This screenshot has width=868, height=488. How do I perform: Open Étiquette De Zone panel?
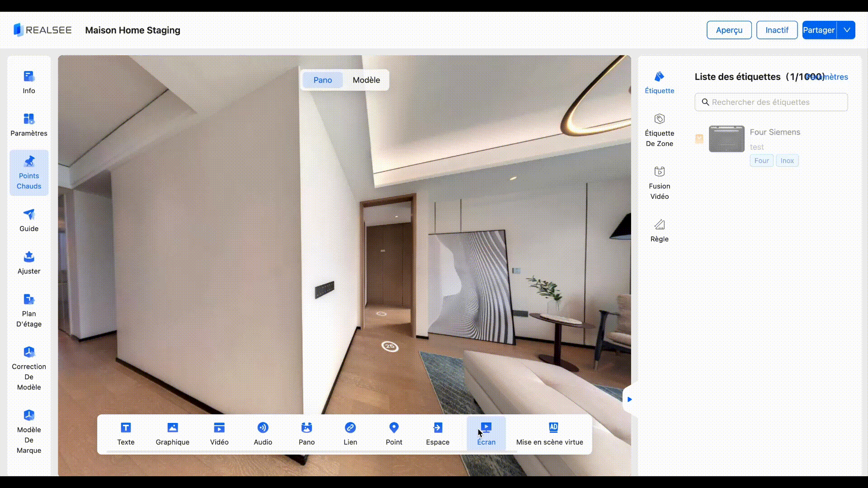coord(659,130)
